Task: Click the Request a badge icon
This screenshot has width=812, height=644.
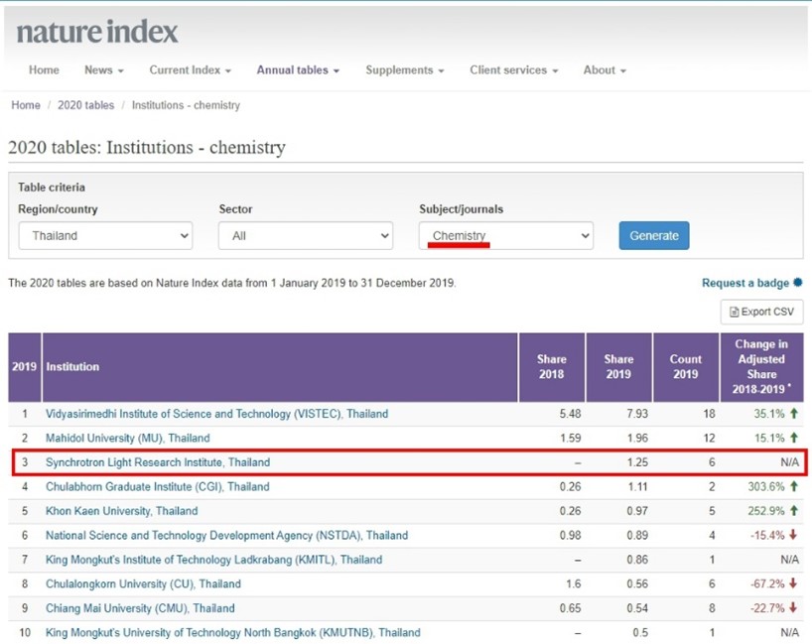Action: (x=798, y=283)
